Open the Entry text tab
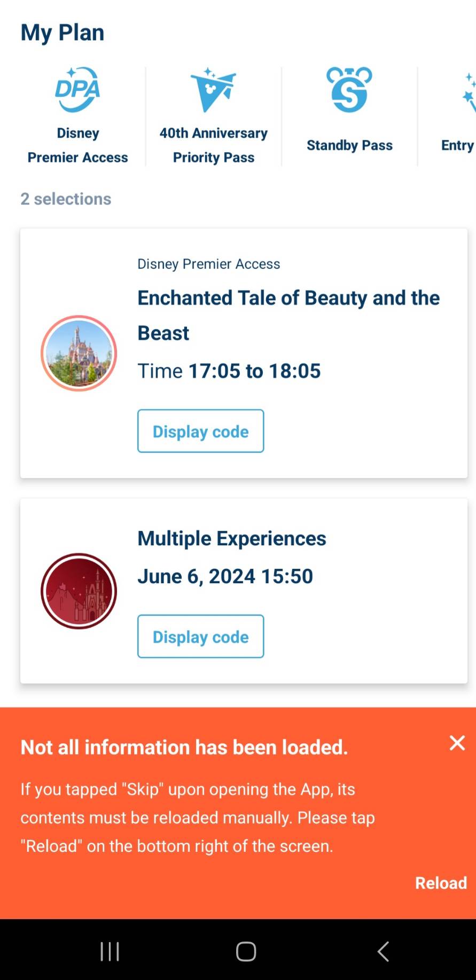This screenshot has height=980, width=476. pos(458,145)
